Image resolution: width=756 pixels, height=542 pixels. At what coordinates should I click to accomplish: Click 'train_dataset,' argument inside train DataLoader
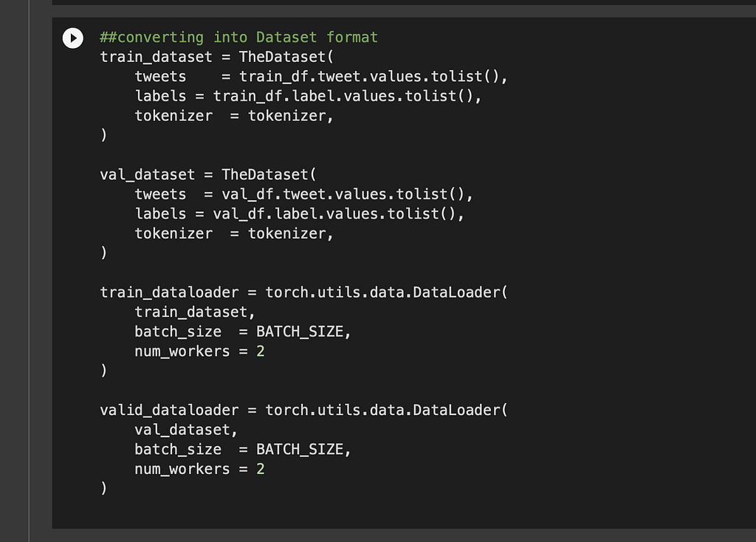[x=195, y=312]
